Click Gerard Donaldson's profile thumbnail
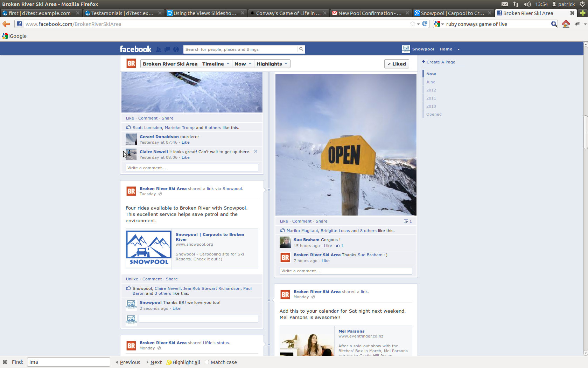This screenshot has width=588, height=368. tap(131, 139)
